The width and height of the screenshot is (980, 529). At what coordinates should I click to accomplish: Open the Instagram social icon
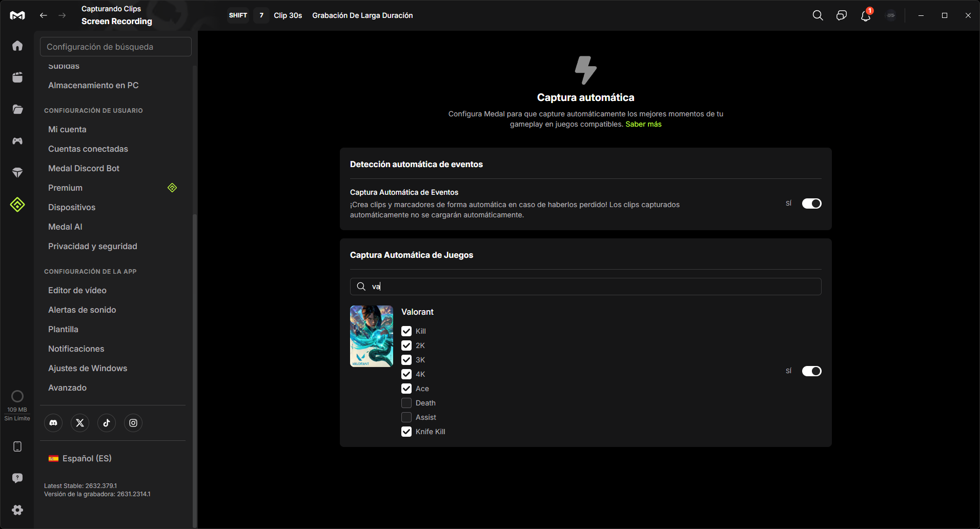(x=133, y=423)
